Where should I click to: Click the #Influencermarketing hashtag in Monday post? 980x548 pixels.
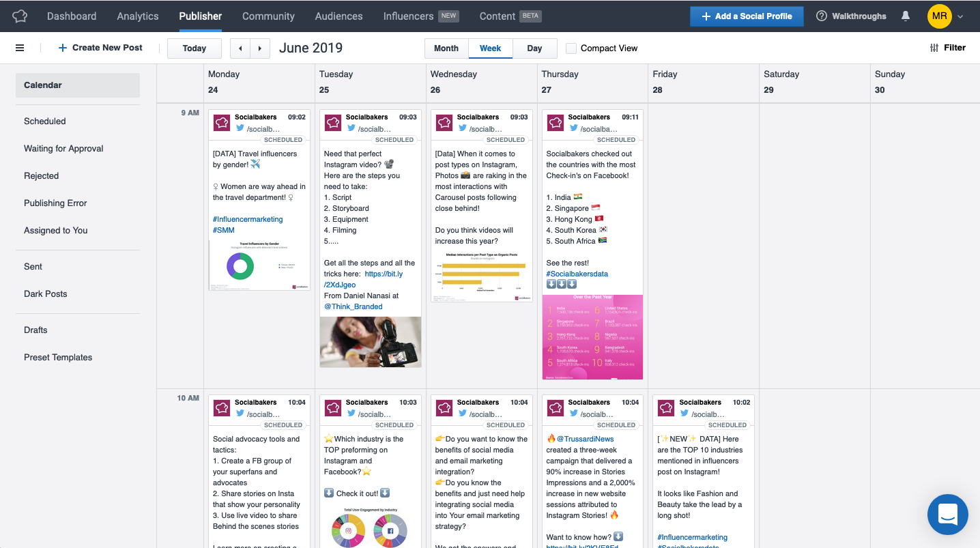(x=248, y=219)
